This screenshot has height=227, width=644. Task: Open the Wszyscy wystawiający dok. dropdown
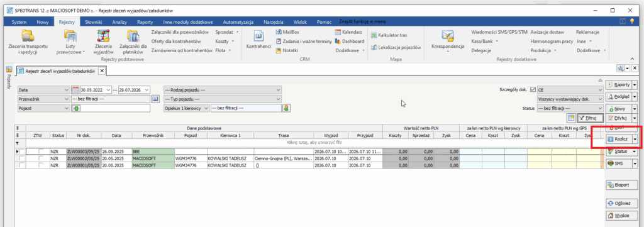click(x=570, y=99)
